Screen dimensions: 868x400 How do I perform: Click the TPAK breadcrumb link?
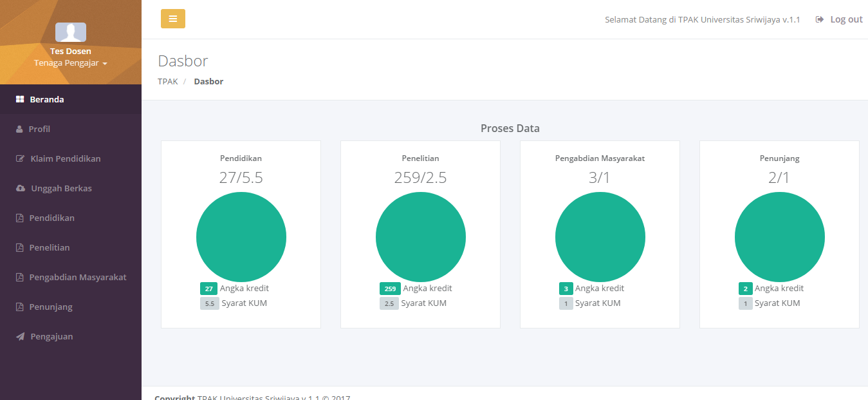click(x=167, y=82)
